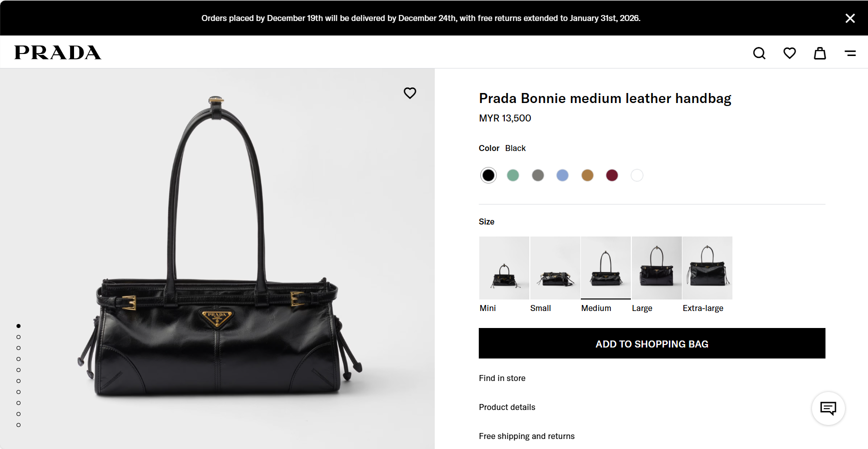
Task: Open the wishlist heart in header
Action: 789,53
